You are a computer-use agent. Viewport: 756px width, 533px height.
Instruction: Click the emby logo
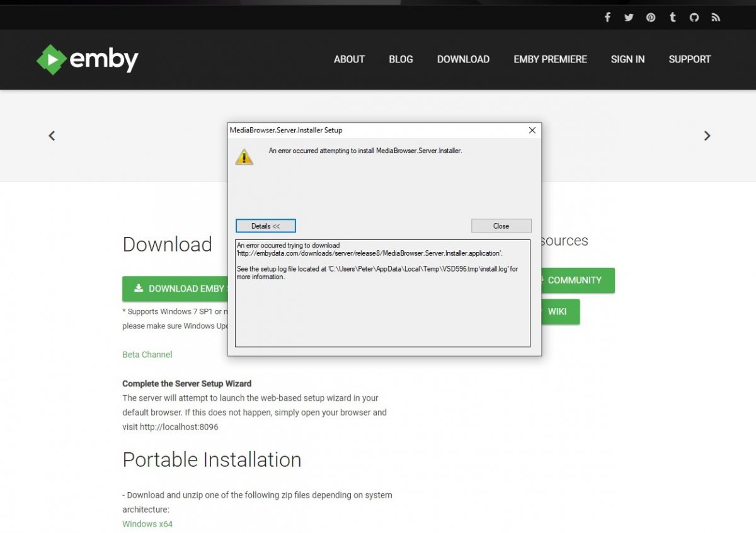[x=88, y=60]
